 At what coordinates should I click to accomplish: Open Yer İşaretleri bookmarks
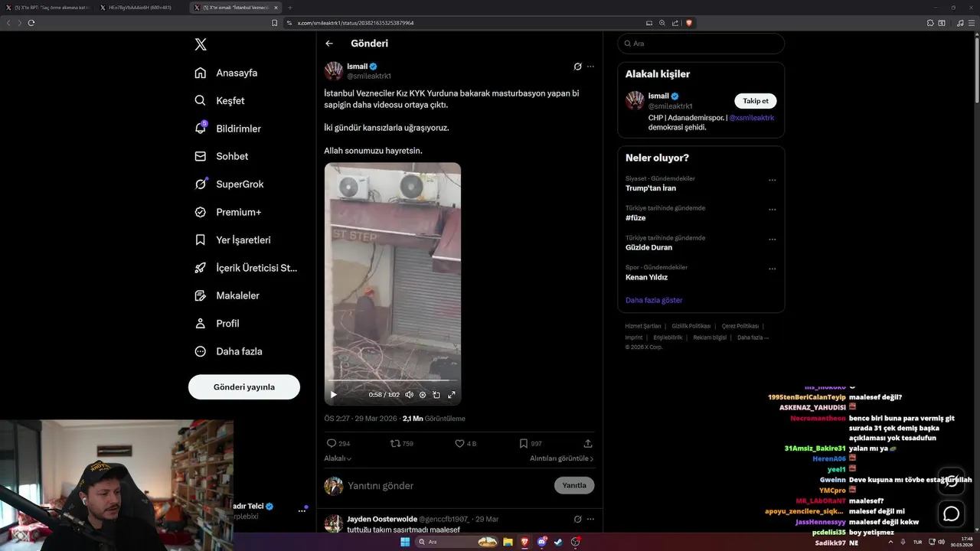click(233, 240)
